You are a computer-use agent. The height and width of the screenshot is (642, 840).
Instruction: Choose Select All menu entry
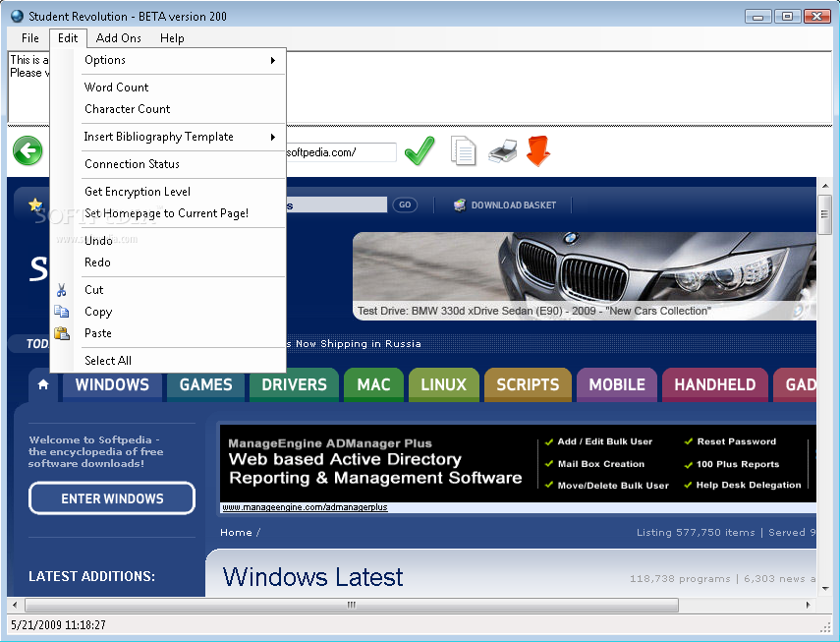[x=184, y=361]
